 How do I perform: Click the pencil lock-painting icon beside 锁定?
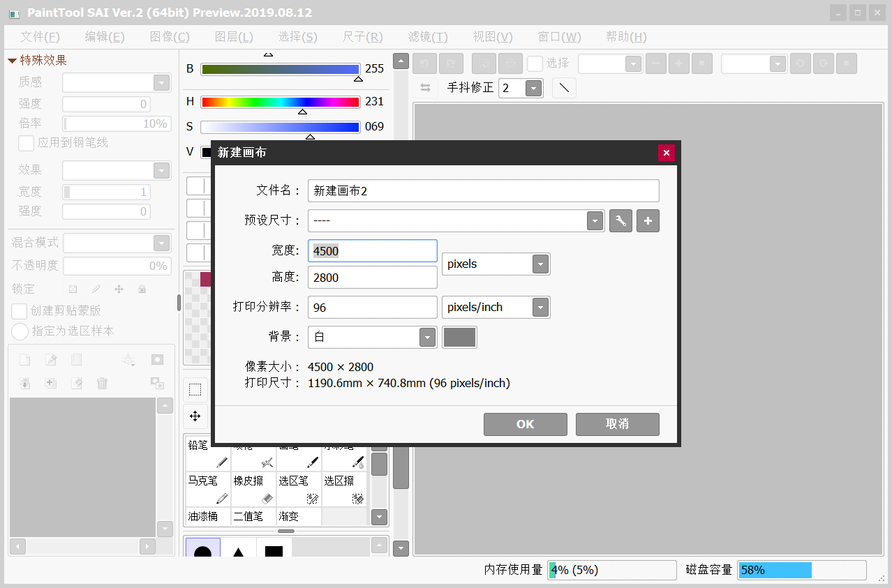pos(96,289)
